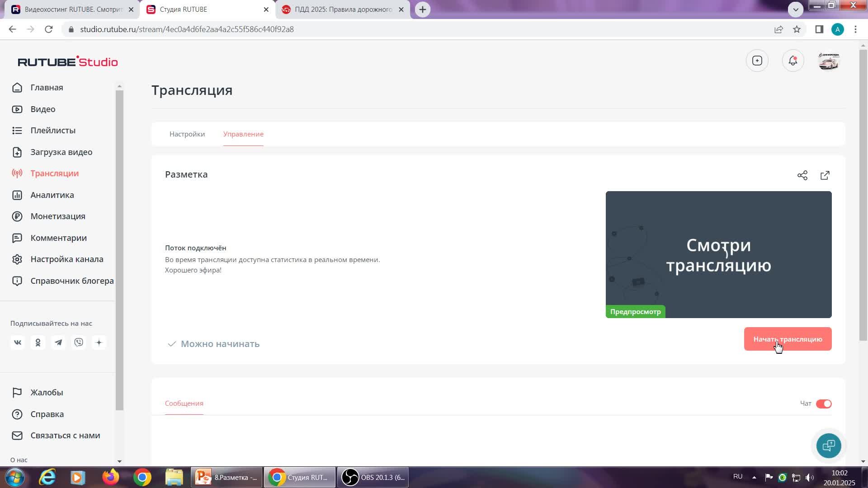
Task: Open stream in new window icon
Action: pyautogui.click(x=825, y=175)
